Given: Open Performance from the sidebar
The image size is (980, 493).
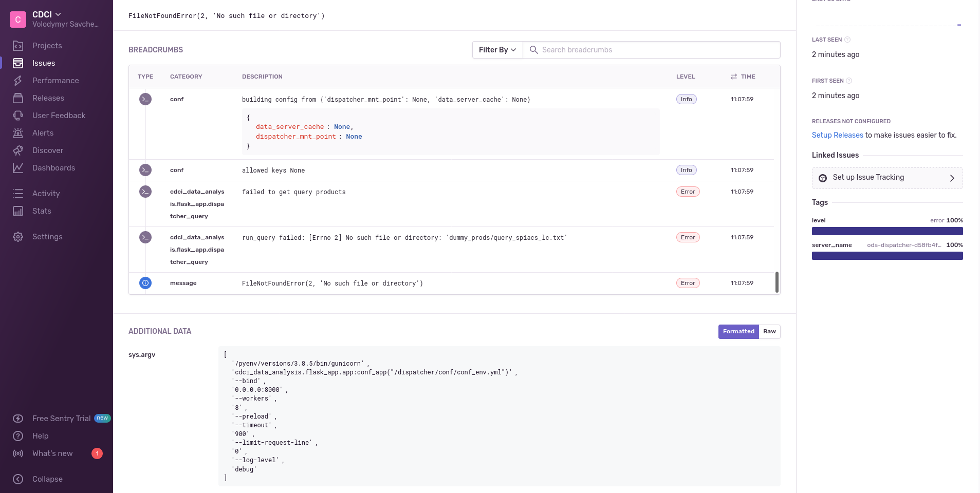Looking at the screenshot, I should (17, 81).
